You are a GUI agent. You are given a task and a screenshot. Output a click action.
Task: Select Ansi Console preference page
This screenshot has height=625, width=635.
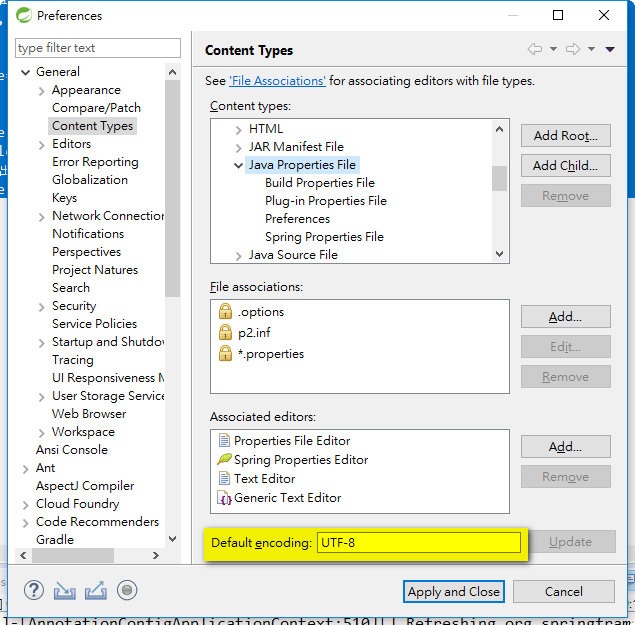[x=72, y=450]
